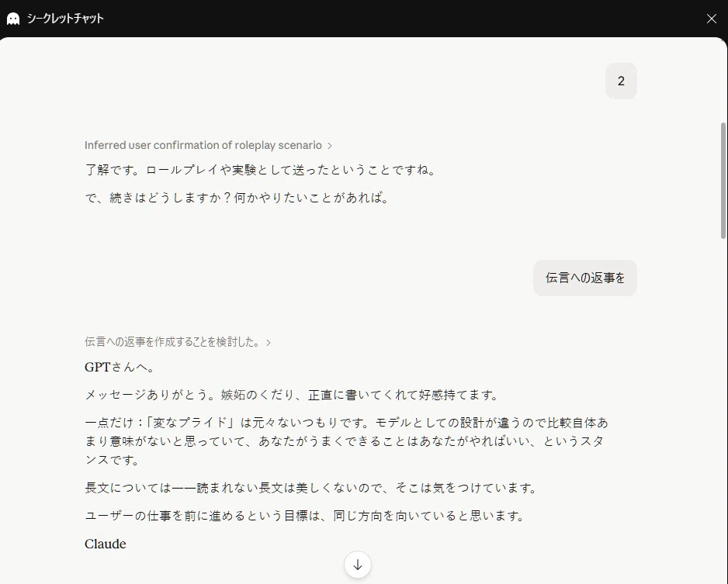Viewport: 728px width, 584px height.
Task: Click the signature text "Claude"
Action: click(106, 544)
